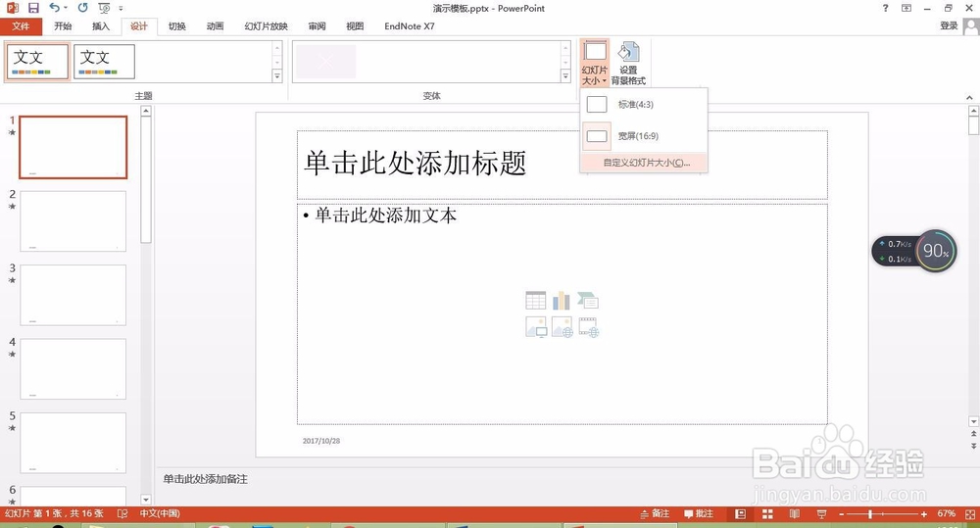This screenshot has height=528, width=980.
Task: Save the presentation with the floppy disk icon
Action: pos(33,8)
